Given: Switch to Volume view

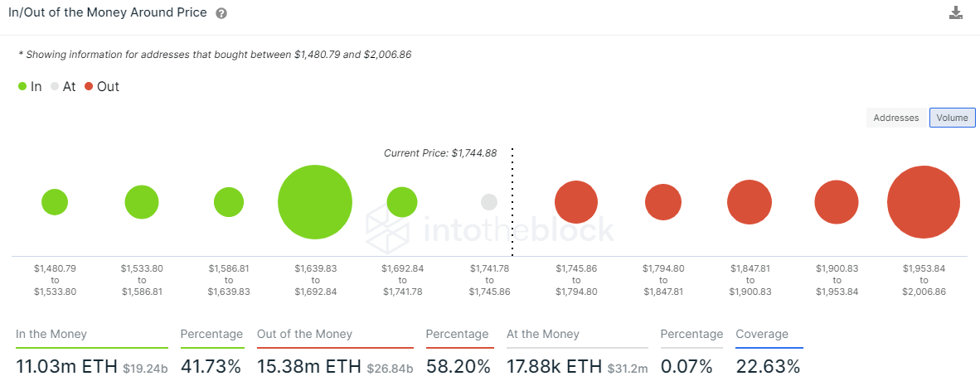Looking at the screenshot, I should pyautogui.click(x=952, y=118).
